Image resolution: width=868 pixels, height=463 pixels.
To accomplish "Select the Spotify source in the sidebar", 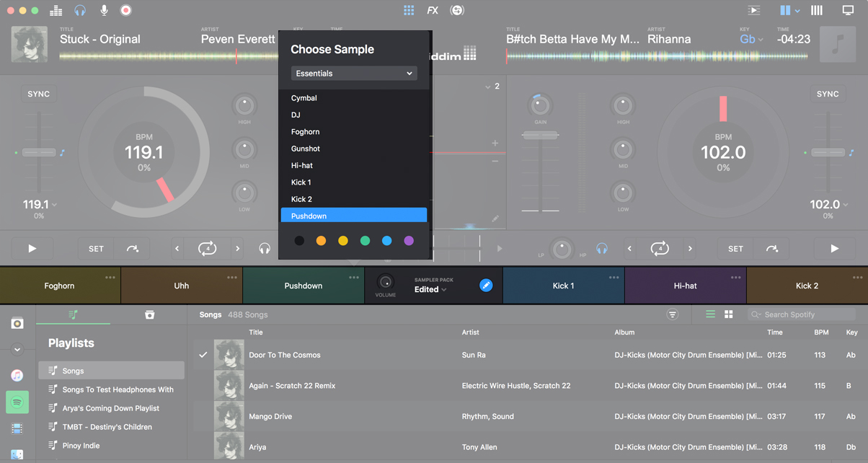I will tap(17, 402).
